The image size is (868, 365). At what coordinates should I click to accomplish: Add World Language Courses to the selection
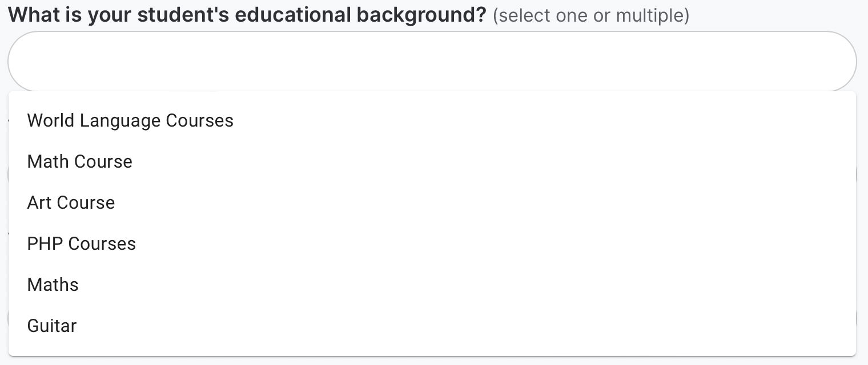coord(130,121)
